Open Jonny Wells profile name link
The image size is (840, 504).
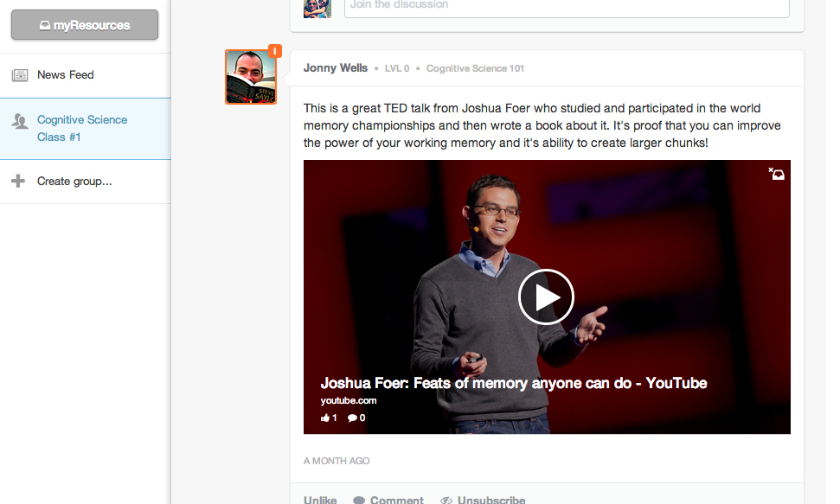point(336,68)
